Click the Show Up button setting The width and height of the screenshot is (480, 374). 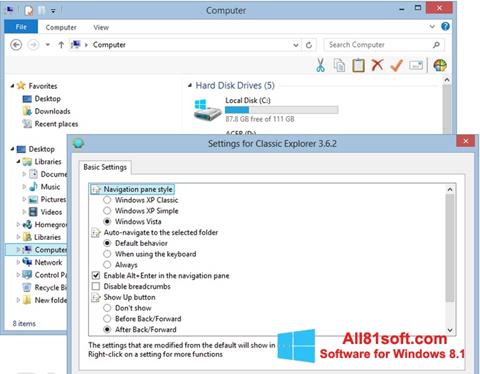pos(129,297)
